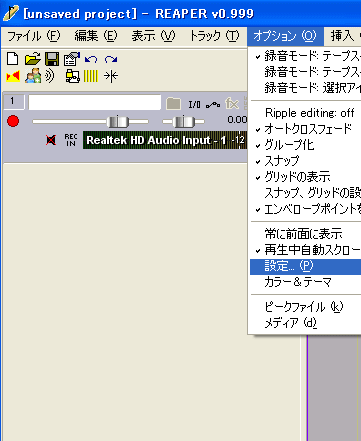The height and width of the screenshot is (441, 361).
Task: Click the Undo arrow icon
Action: click(x=91, y=59)
